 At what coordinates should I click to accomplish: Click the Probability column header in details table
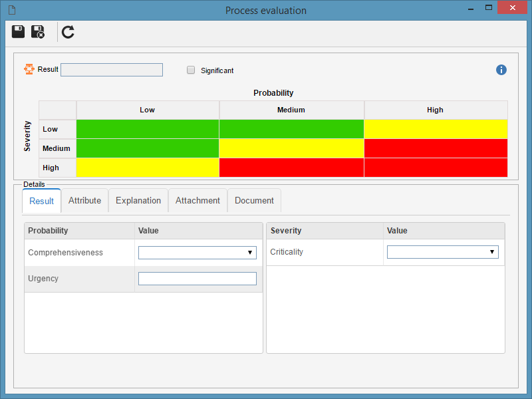pos(79,231)
